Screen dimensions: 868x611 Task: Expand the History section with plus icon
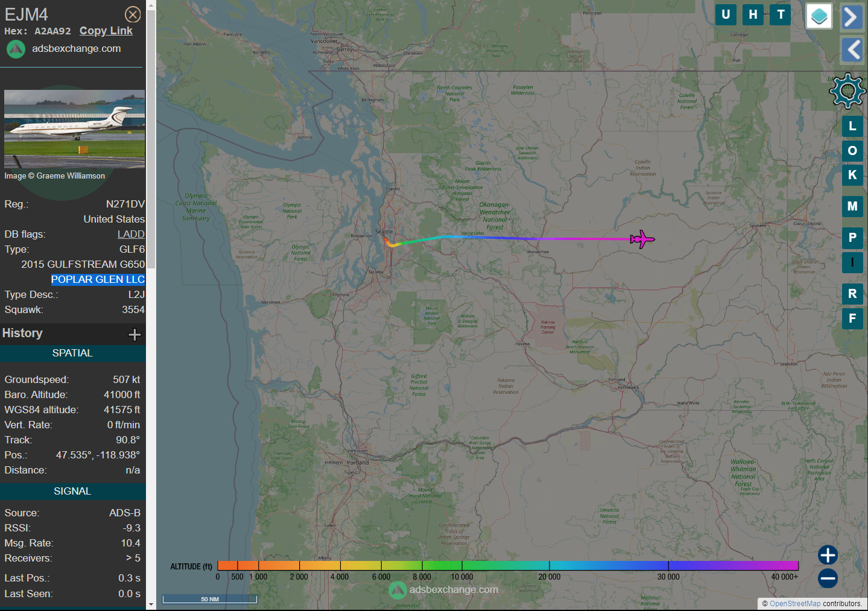(135, 334)
